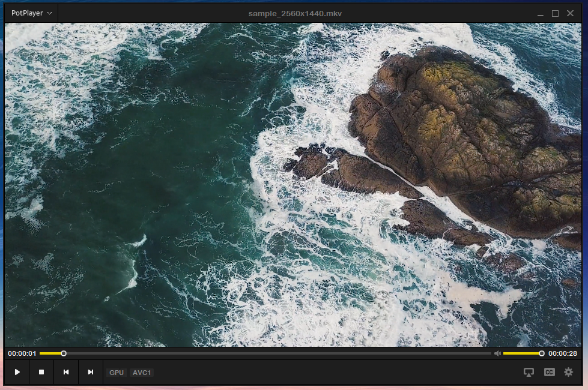Image resolution: width=588 pixels, height=390 pixels.
Task: Skip to the next file
Action: pyautogui.click(x=90, y=372)
